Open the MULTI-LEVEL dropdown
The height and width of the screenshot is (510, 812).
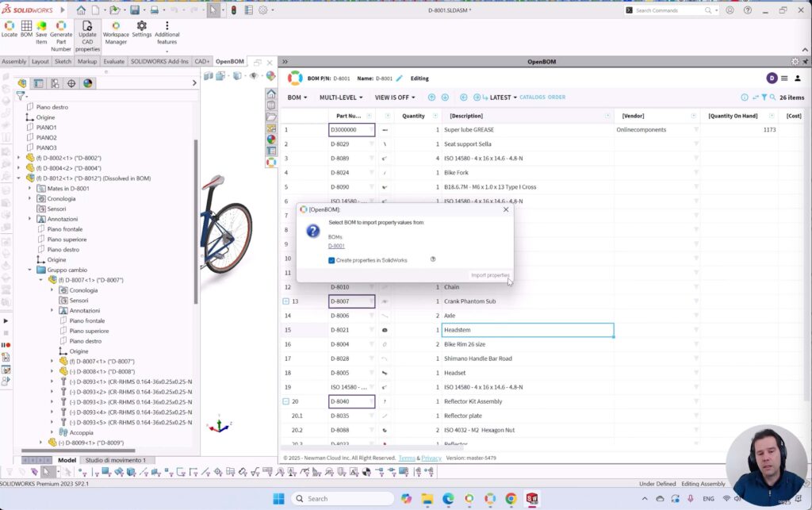coord(341,98)
